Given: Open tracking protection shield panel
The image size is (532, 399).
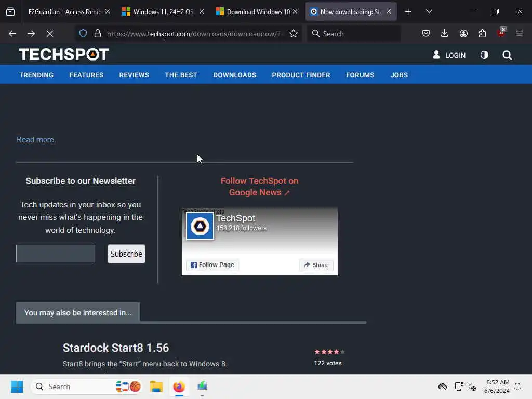Looking at the screenshot, I should tap(83, 33).
